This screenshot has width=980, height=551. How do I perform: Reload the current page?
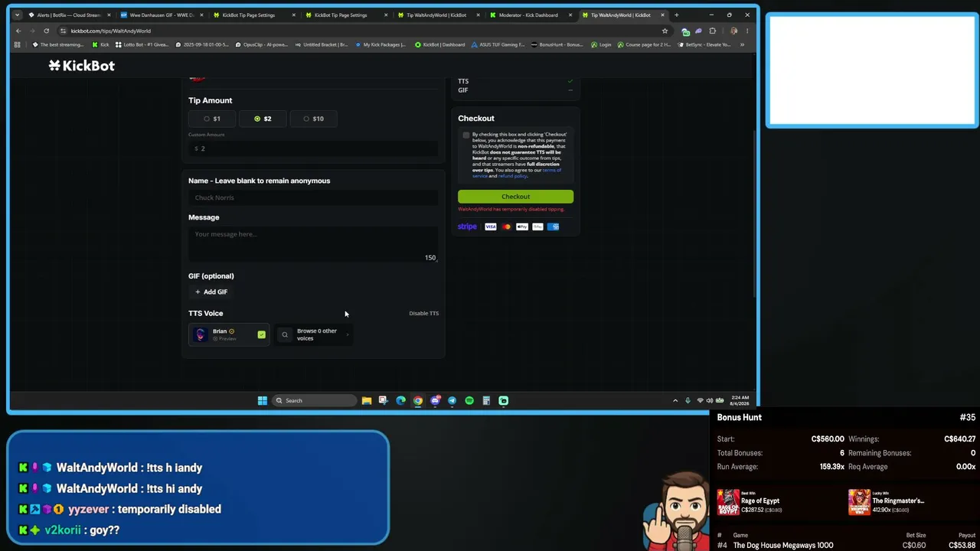pos(46,31)
